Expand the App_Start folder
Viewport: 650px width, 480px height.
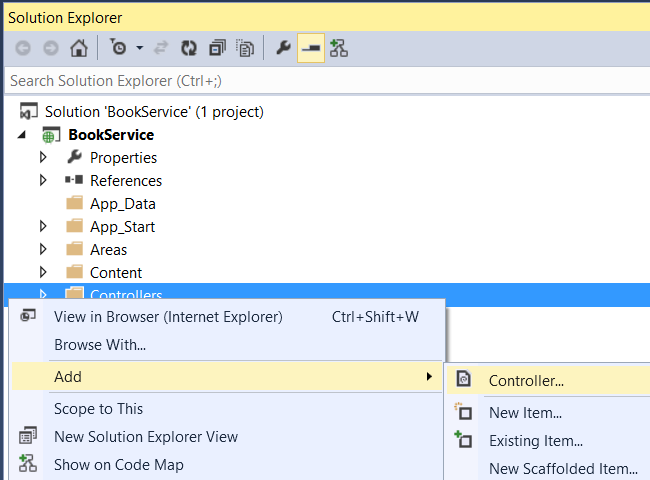pos(43,226)
